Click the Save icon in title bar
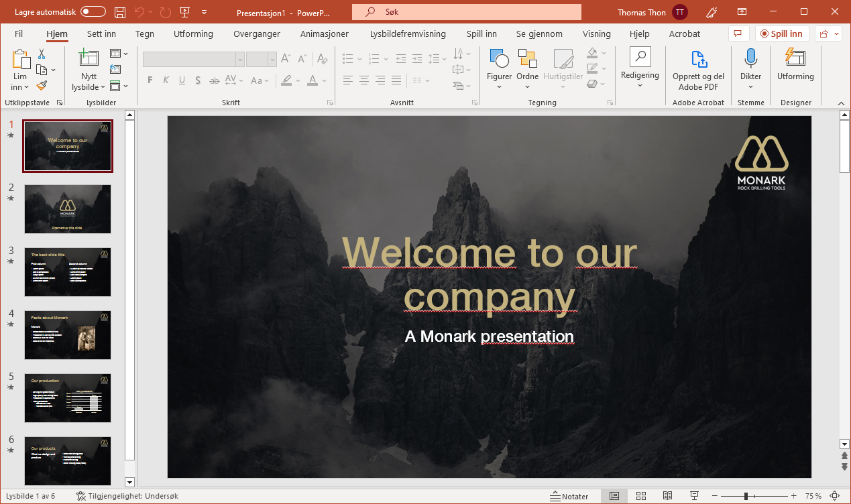 pyautogui.click(x=120, y=12)
